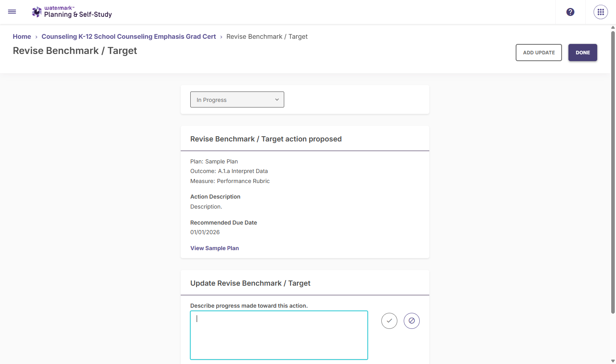
Task: Open Counseling K-12 School Counseling Emphasis breadcrumb
Action: point(129,36)
